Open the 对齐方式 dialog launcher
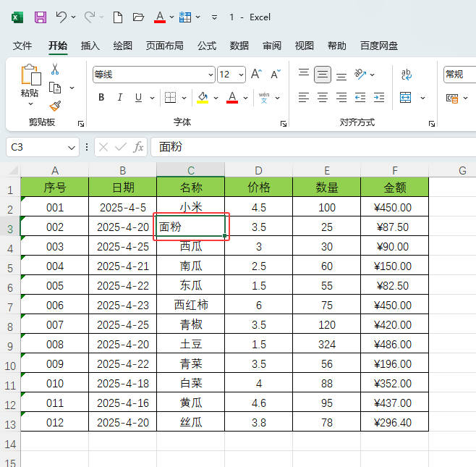 tap(432, 124)
